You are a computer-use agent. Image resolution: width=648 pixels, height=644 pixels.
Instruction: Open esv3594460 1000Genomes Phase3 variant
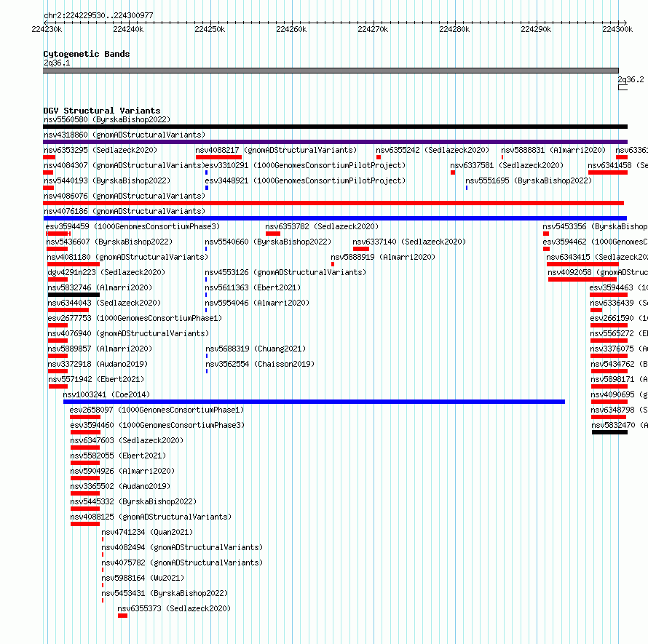[157, 425]
